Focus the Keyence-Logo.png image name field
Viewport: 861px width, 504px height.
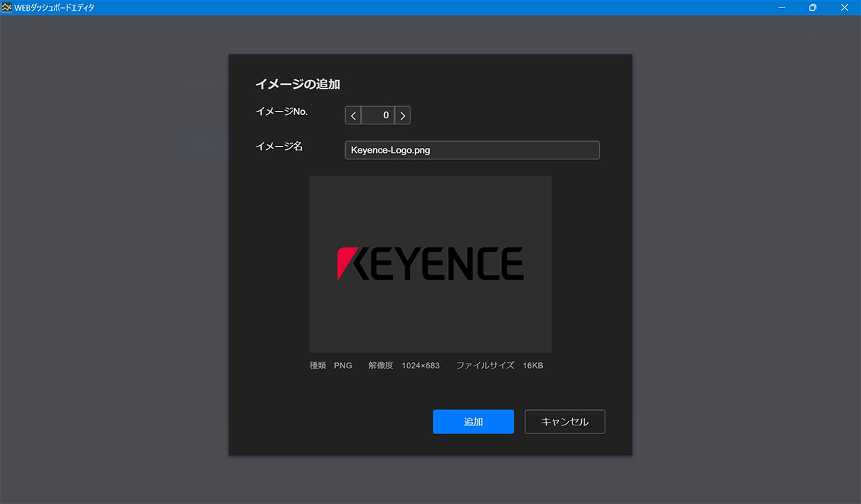coord(472,151)
